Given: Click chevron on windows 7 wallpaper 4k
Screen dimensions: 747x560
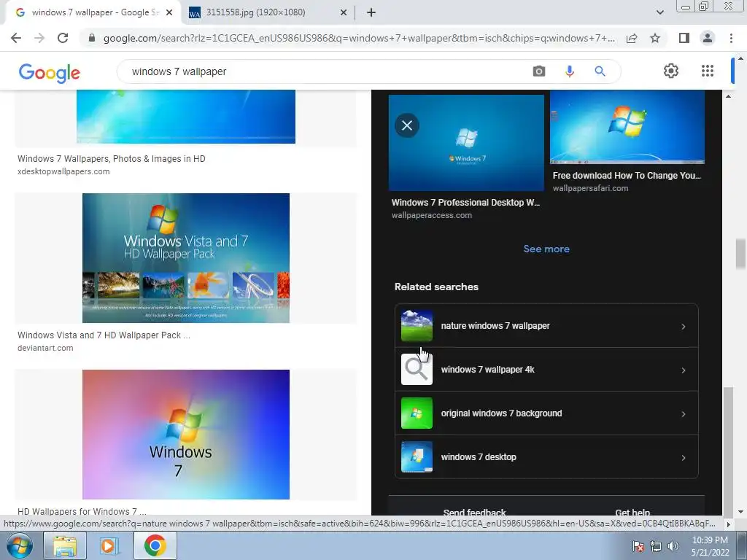Looking at the screenshot, I should (683, 370).
